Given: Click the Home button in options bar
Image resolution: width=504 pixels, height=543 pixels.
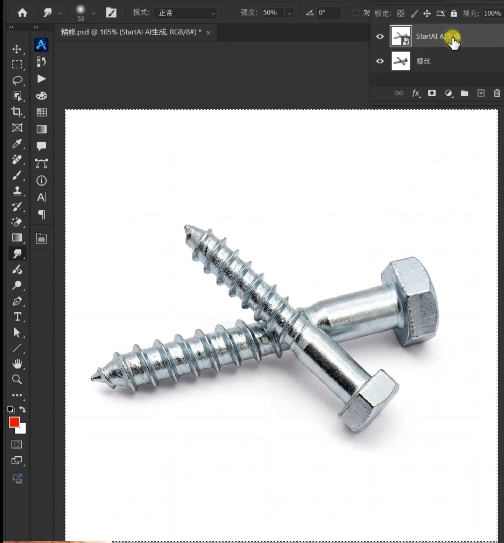Looking at the screenshot, I should click(x=22, y=13).
